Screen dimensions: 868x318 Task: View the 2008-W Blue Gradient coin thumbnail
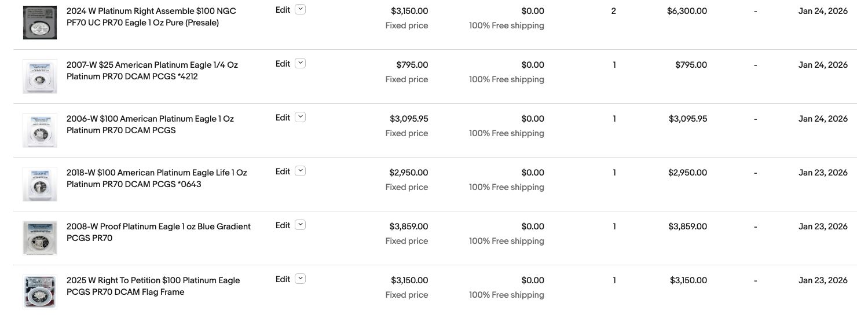pos(40,238)
